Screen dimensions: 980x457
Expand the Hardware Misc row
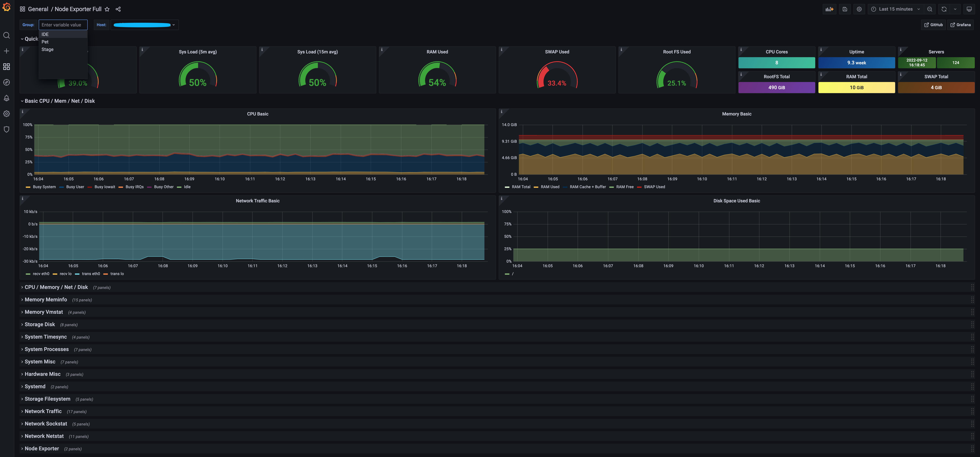pos(42,374)
